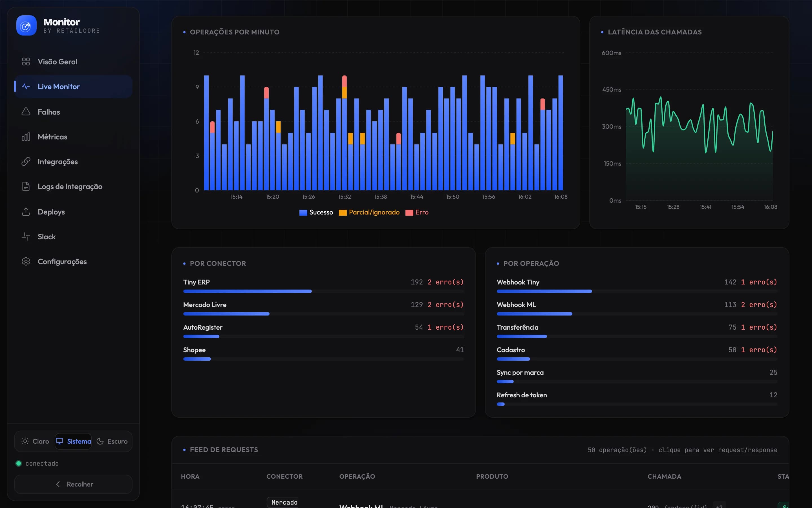Image resolution: width=812 pixels, height=508 pixels.
Task: Click the chevron on Recolher button
Action: [x=58, y=484]
